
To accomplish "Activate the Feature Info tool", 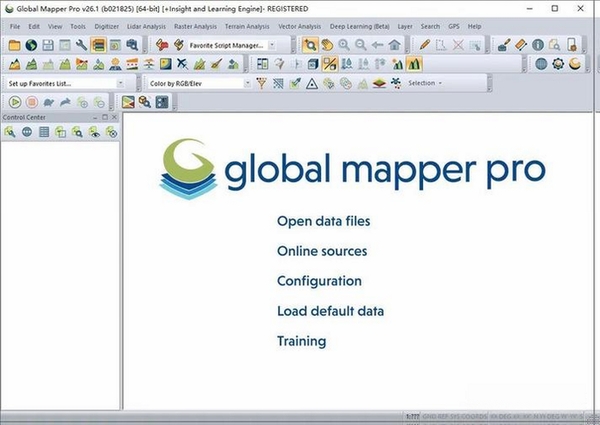I will pos(538,45).
